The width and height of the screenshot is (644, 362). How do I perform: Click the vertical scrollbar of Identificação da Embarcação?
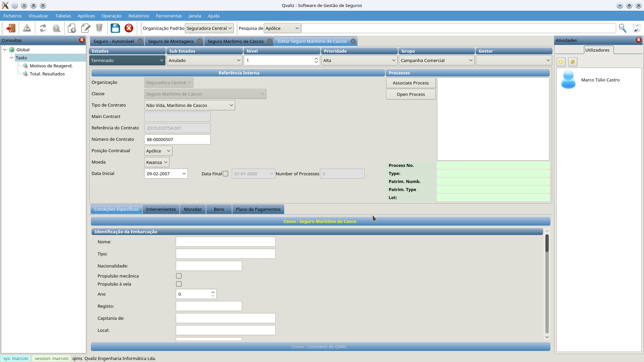click(x=547, y=285)
